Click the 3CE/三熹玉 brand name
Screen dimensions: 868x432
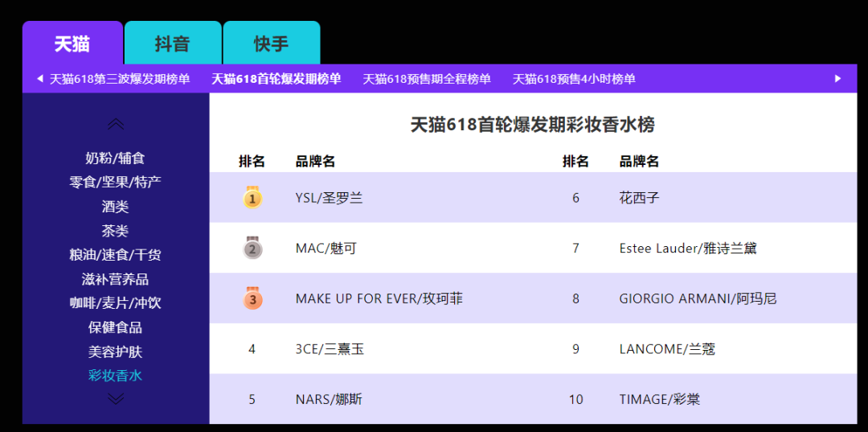(x=330, y=349)
